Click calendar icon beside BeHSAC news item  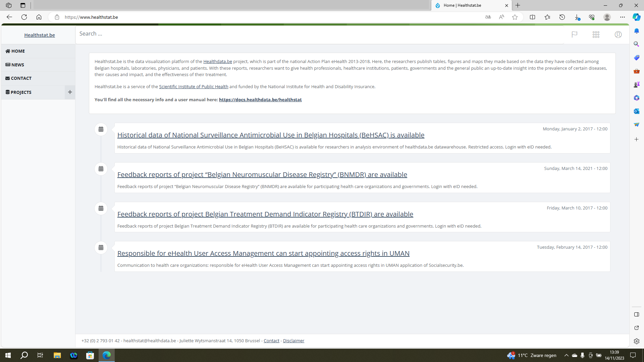pyautogui.click(x=101, y=129)
